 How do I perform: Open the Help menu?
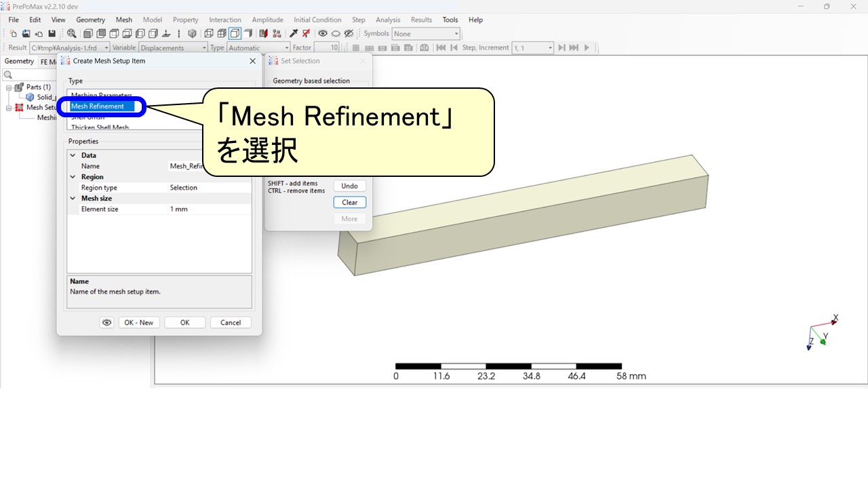tap(476, 20)
